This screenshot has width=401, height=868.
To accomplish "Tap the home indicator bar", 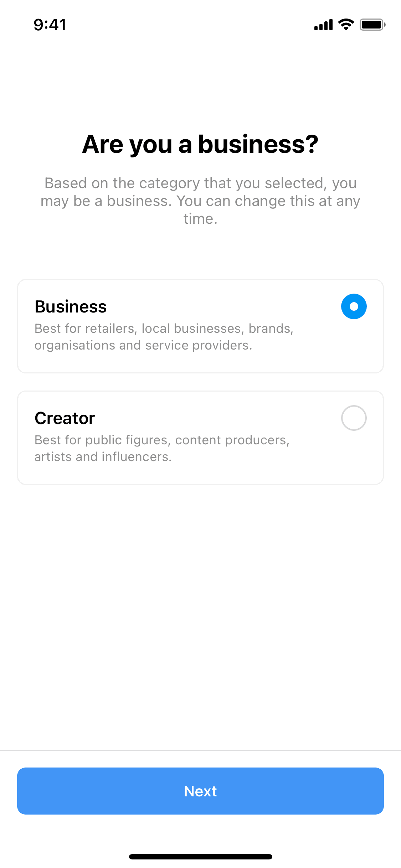I will point(200,857).
